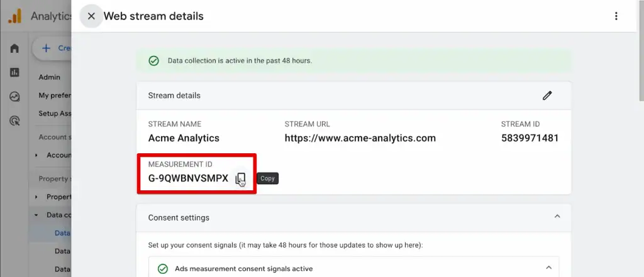
Task: Open the Explore icon in the sidebar
Action: point(14,96)
